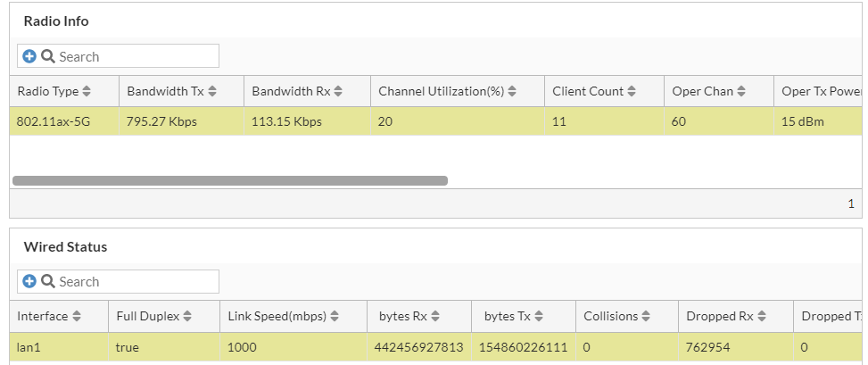The width and height of the screenshot is (868, 365).
Task: Sort table by Bandwidth Tx arrows
Action: pyautogui.click(x=212, y=91)
